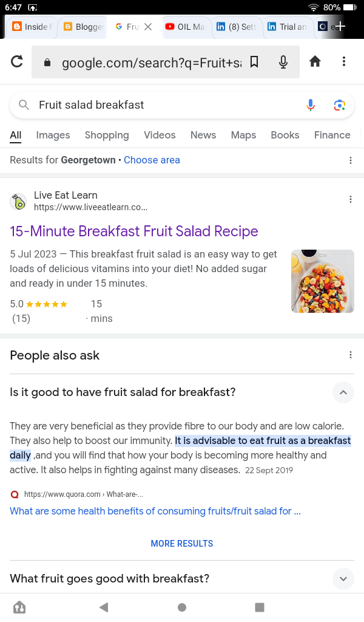364x622 pixels.
Task: Open Google Lens camera search
Action: coord(340,105)
